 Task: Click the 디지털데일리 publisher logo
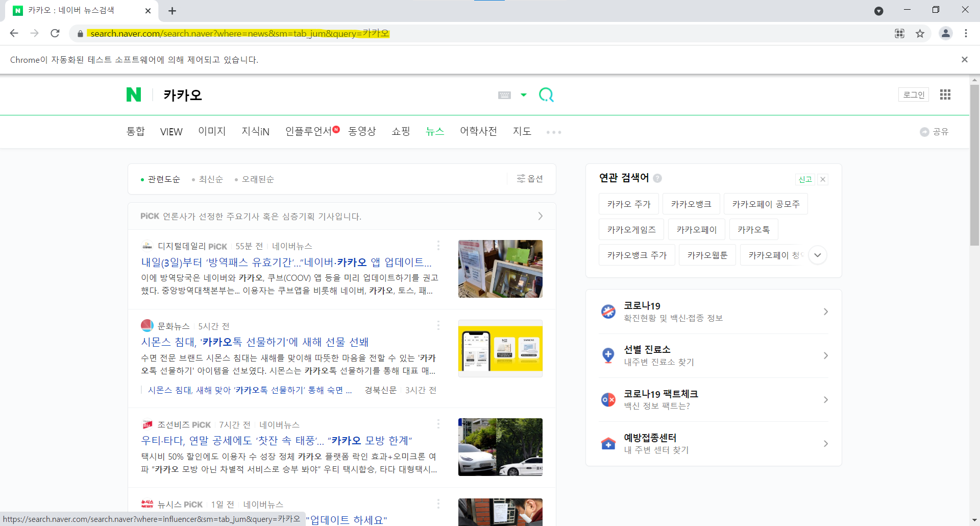pyautogui.click(x=147, y=246)
